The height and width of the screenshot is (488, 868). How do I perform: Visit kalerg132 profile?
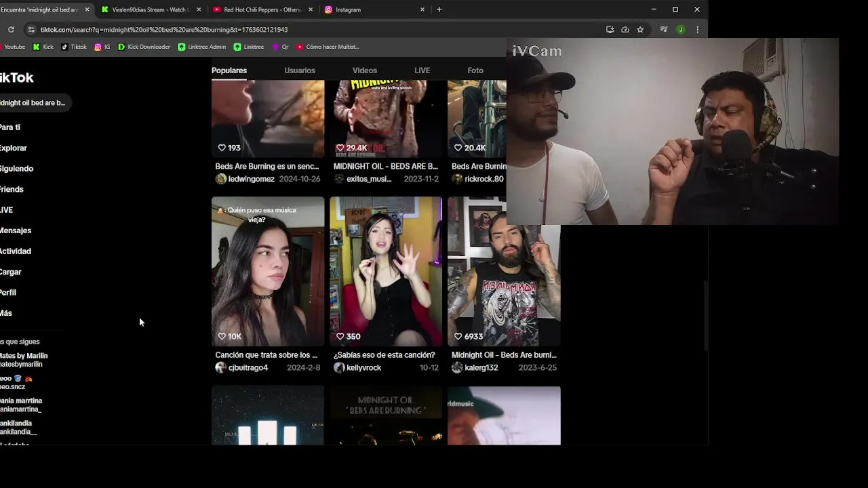pos(481,368)
